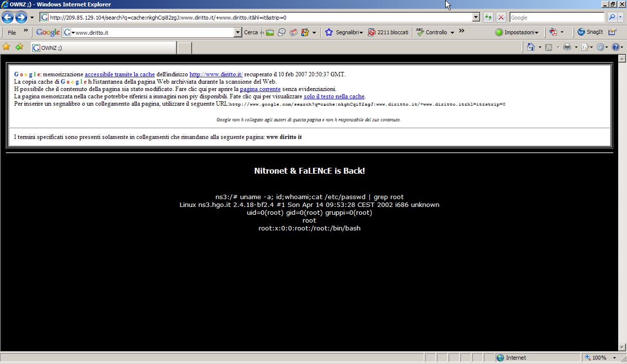Click 'Nitronet & FaLENcE is Back!' heading
The height and width of the screenshot is (364, 627).
[310, 171]
